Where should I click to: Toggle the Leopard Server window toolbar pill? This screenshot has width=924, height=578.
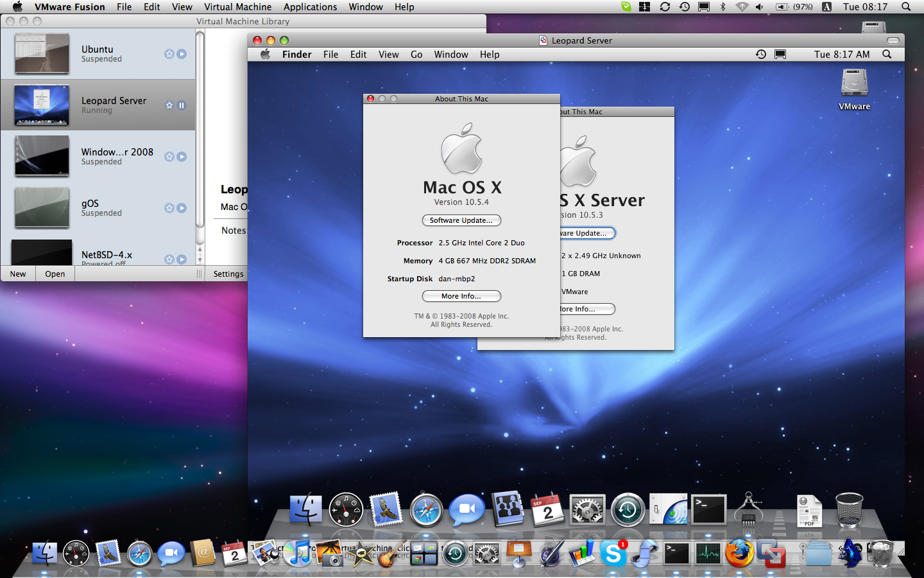[893, 40]
